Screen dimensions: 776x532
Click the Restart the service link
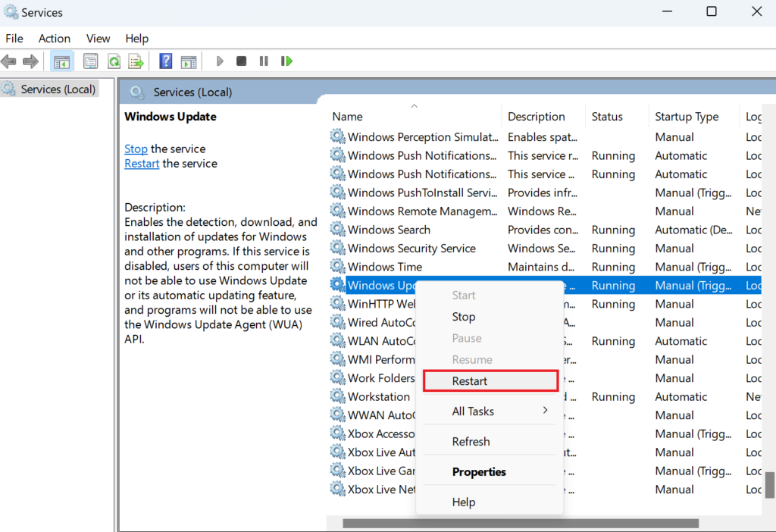pyautogui.click(x=142, y=164)
